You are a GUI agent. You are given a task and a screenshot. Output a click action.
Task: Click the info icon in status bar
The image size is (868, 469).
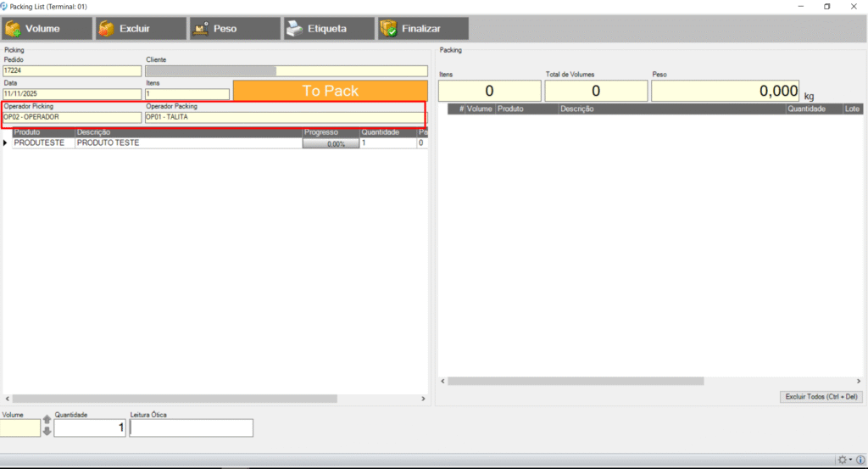(860, 460)
